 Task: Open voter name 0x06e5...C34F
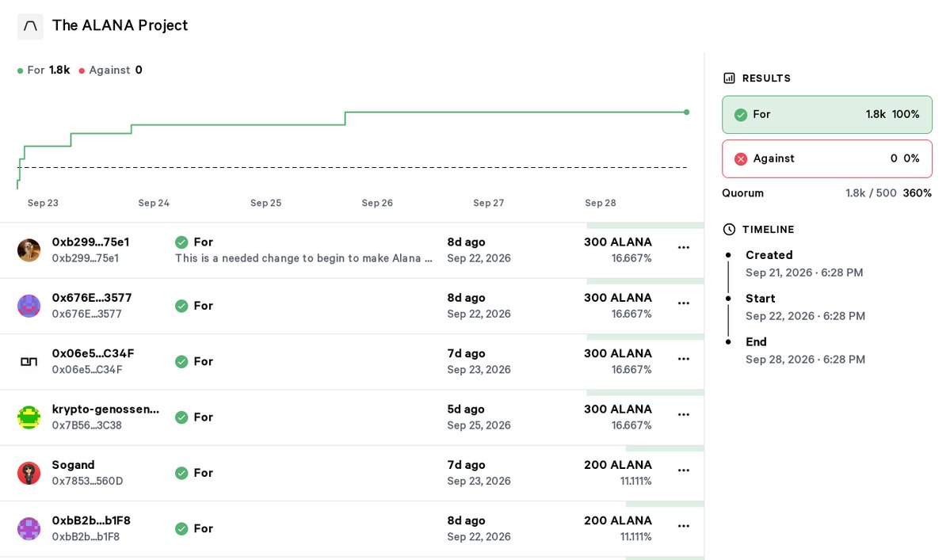point(93,353)
